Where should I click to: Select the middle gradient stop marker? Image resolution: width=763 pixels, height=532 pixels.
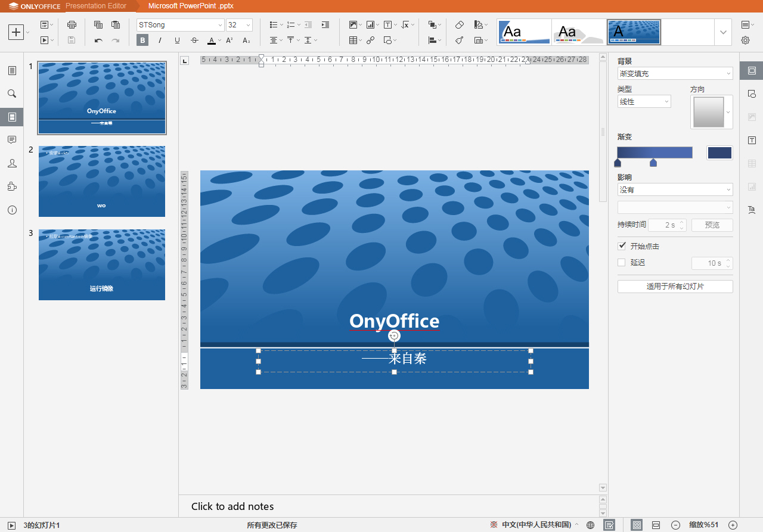pos(653,163)
